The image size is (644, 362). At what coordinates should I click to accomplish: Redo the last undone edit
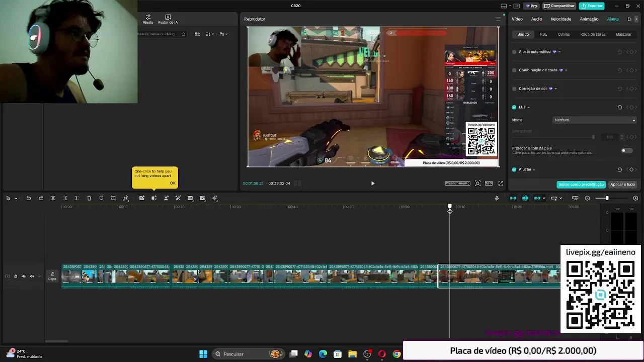[x=41, y=198]
